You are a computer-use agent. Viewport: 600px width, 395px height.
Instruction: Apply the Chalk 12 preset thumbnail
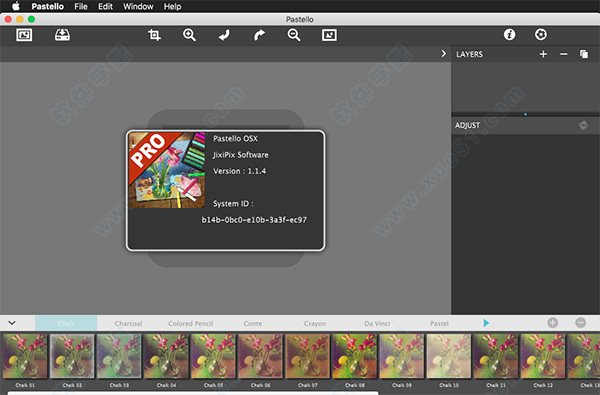click(543, 356)
